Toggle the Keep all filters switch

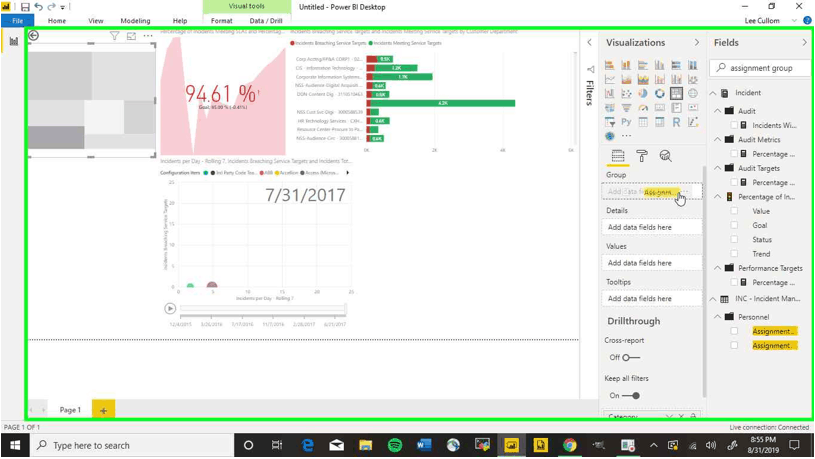click(x=630, y=396)
